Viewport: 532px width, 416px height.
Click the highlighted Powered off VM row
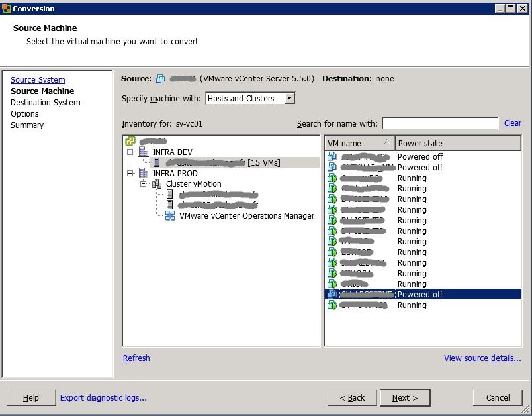[423, 294]
